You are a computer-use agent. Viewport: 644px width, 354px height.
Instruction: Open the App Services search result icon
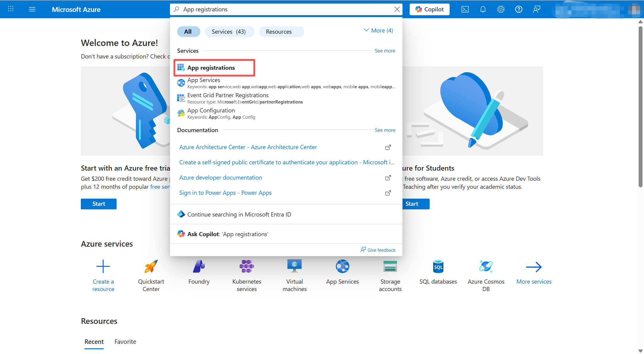tap(181, 83)
